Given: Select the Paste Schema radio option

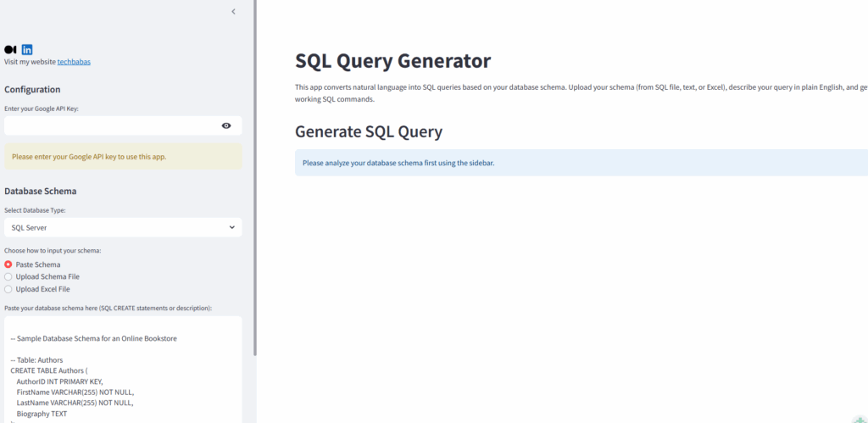Looking at the screenshot, I should click(x=8, y=264).
